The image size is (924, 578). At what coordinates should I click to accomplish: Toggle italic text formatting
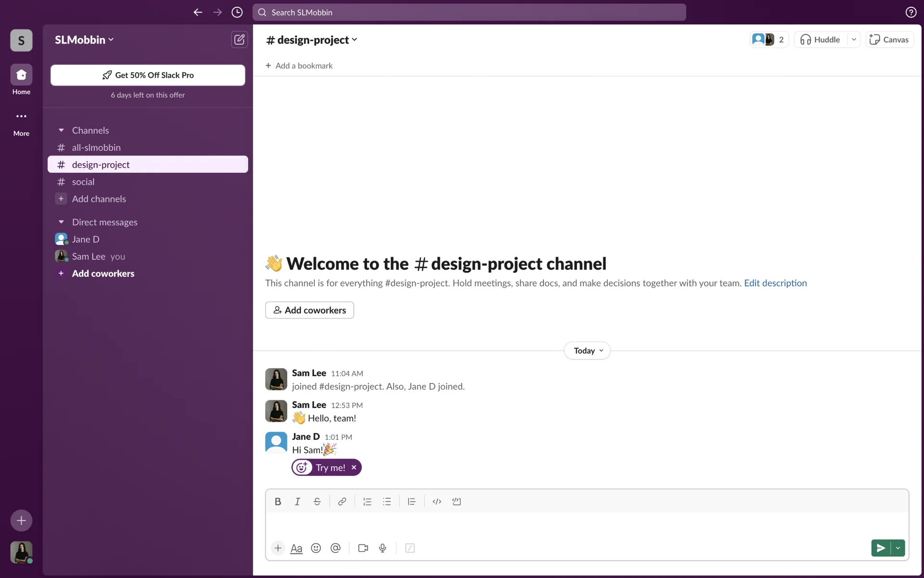(x=297, y=501)
